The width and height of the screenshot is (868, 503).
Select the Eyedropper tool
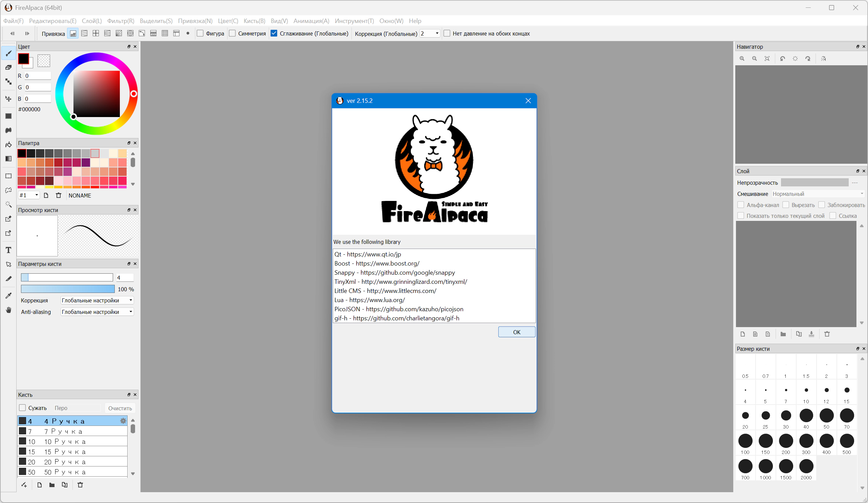(x=8, y=295)
